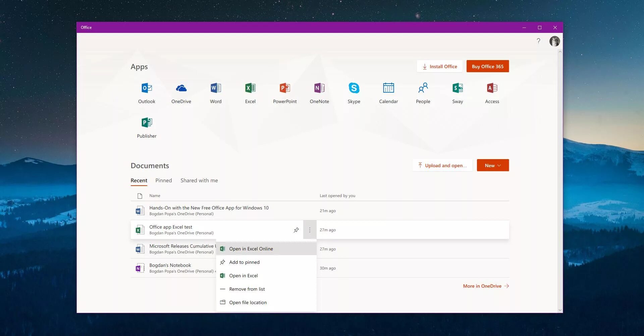Launch the Access app icon
The width and height of the screenshot is (644, 336).
(492, 88)
